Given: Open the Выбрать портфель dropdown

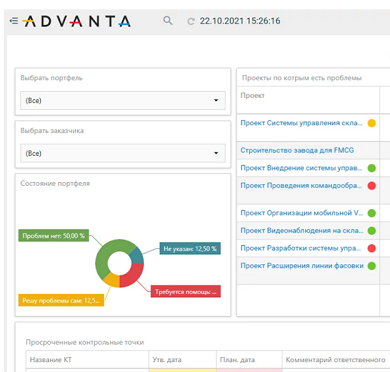Looking at the screenshot, I should pyautogui.click(x=123, y=100).
